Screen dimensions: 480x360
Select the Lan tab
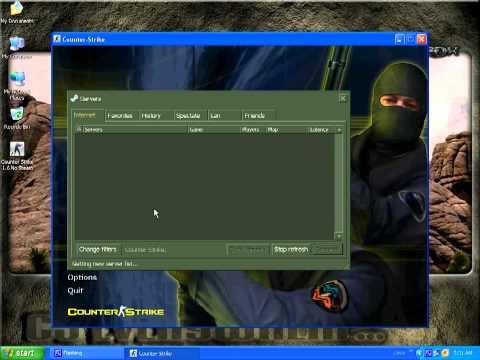225,116
